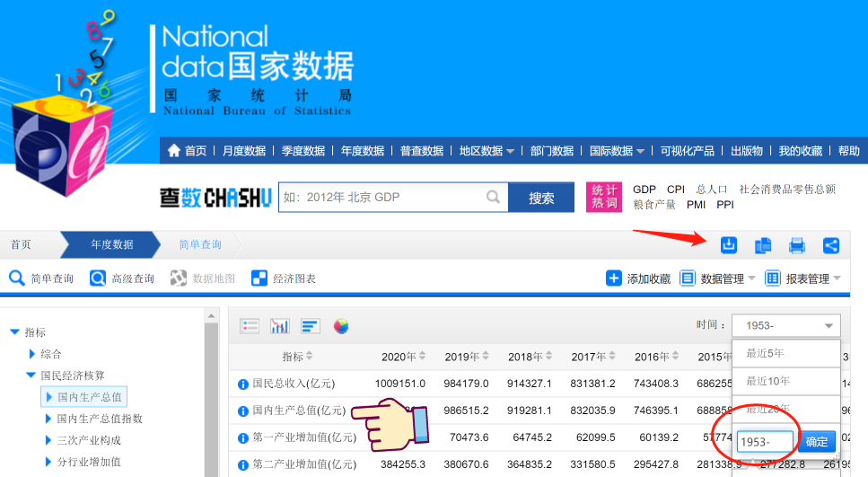The height and width of the screenshot is (477, 868).
Task: Open 年度数据 in navigation bar
Action: point(363,151)
